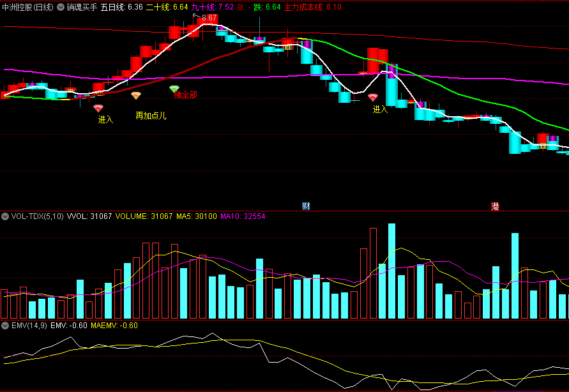Expand the EMV indicator dropdown arrow
The width and height of the screenshot is (569, 392).
5,326
